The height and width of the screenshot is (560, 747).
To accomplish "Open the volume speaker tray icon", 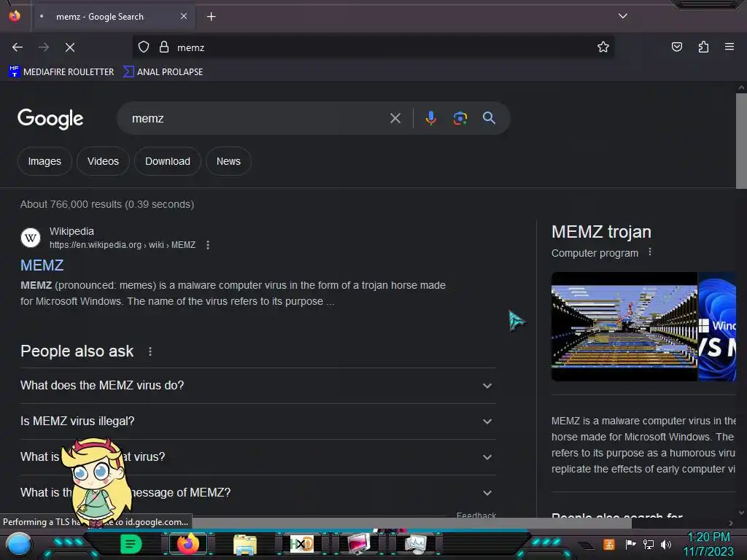I will 666,544.
